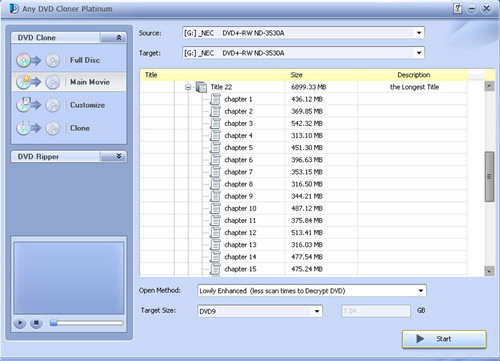The height and width of the screenshot is (361, 500).
Task: Click the chapter 7 document icon
Action: pyautogui.click(x=215, y=172)
